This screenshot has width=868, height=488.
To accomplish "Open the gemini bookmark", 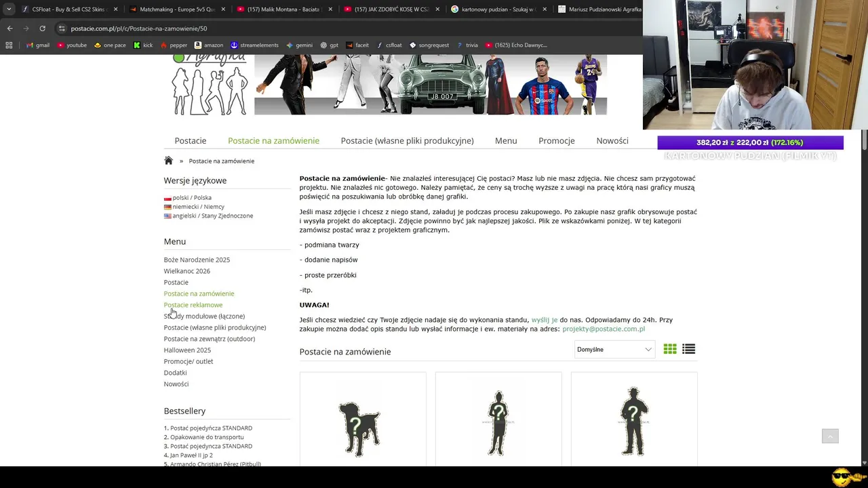I will [299, 45].
